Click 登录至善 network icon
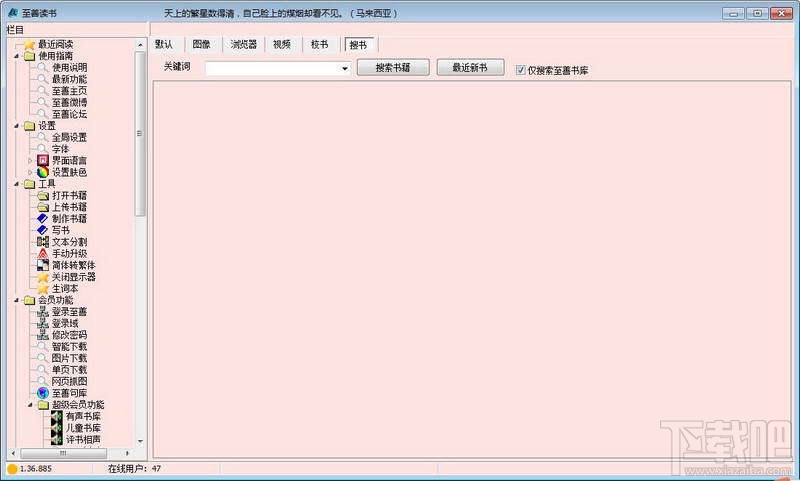This screenshot has height=481, width=800. (x=43, y=312)
